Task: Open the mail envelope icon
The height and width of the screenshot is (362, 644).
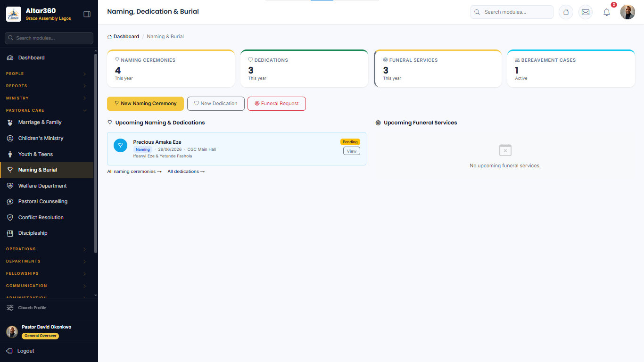Action: (x=586, y=12)
